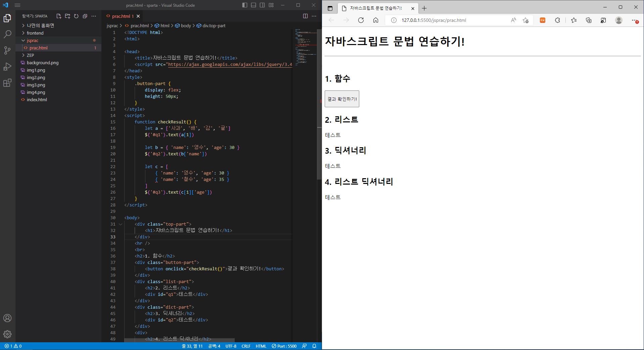Image resolution: width=644 pixels, height=350 pixels.
Task: Open index.html in the explorer
Action: click(x=58, y=100)
